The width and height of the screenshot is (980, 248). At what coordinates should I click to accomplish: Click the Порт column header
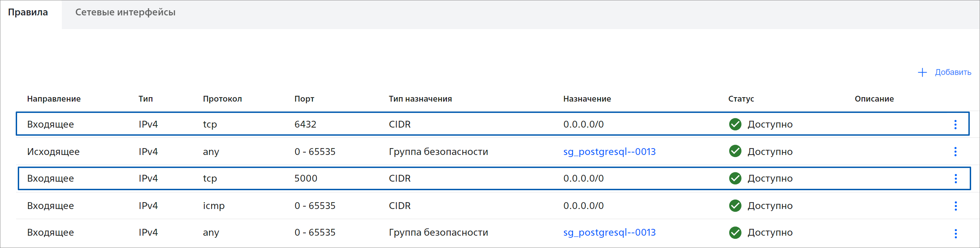304,99
